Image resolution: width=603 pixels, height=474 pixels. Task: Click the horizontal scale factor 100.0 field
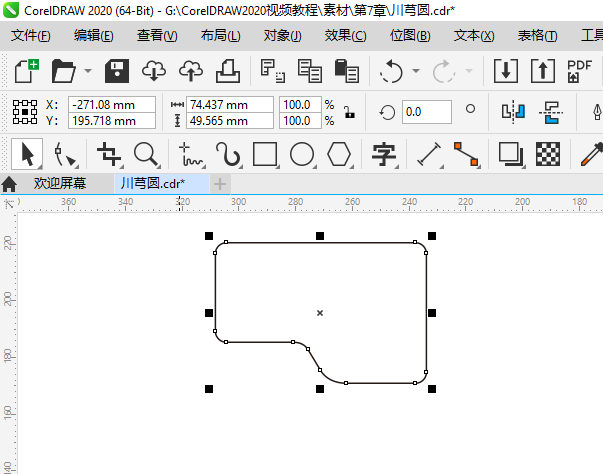pyautogui.click(x=300, y=105)
